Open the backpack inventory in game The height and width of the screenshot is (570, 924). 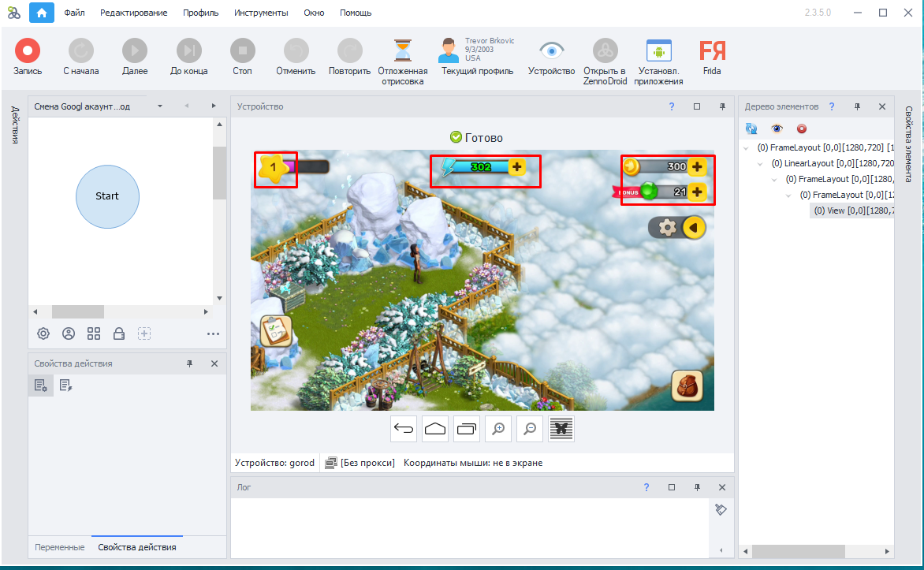click(687, 386)
